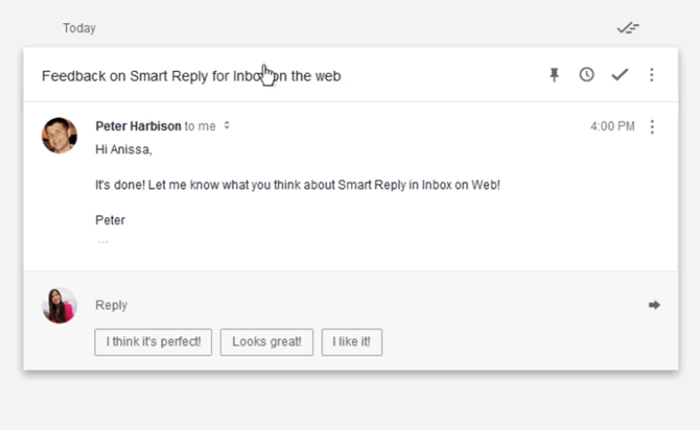
Task: Choose the 'Looks great!' smart reply
Action: (x=267, y=342)
